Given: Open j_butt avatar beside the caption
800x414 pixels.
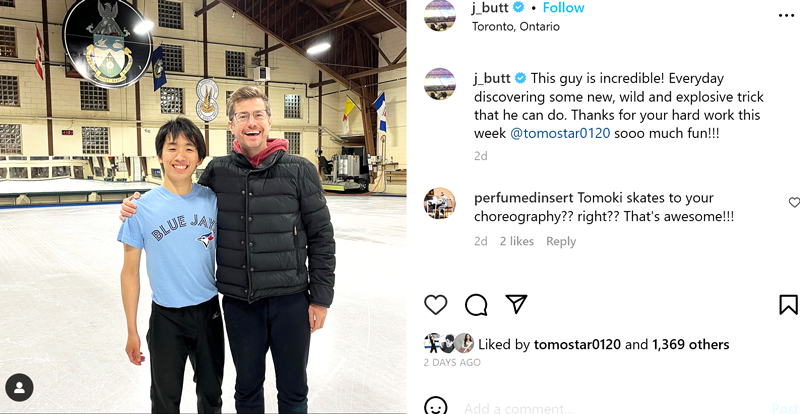Looking at the screenshot, I should click(x=439, y=84).
